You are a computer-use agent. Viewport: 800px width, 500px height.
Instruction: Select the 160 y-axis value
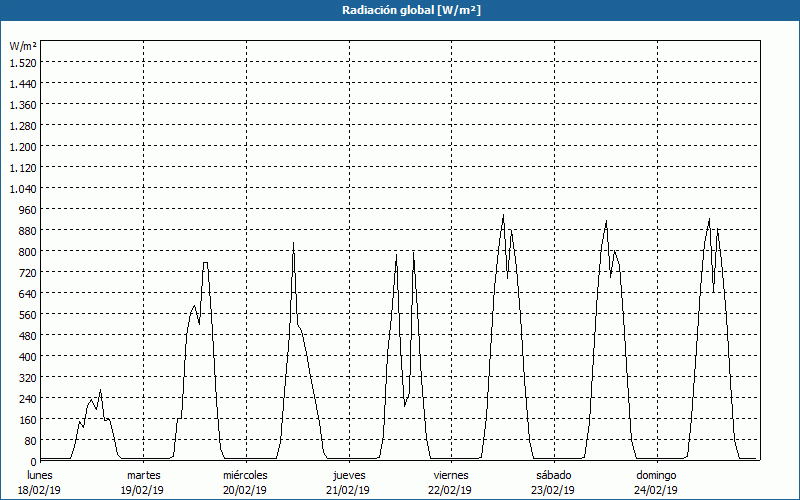coord(27,419)
